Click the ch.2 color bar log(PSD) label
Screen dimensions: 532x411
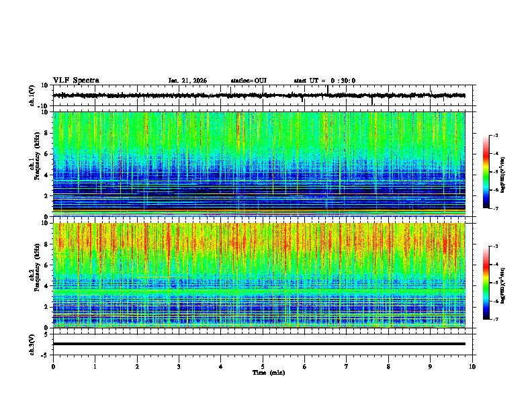coord(503,285)
